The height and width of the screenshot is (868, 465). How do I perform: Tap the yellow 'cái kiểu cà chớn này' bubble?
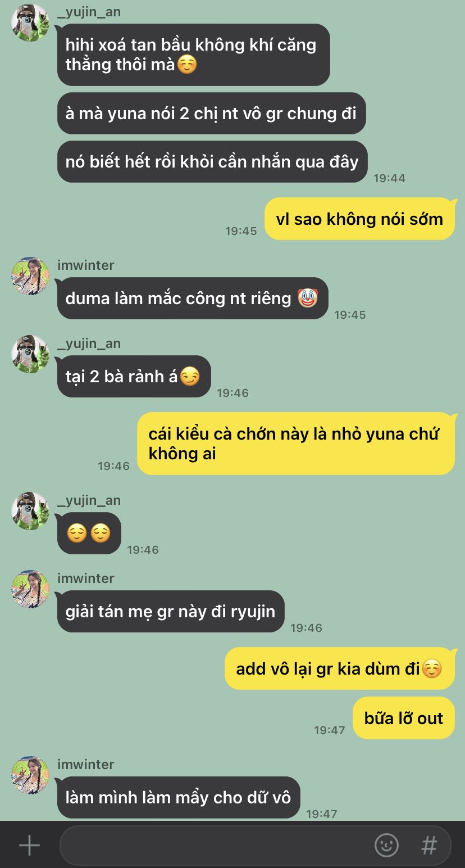[x=296, y=444]
